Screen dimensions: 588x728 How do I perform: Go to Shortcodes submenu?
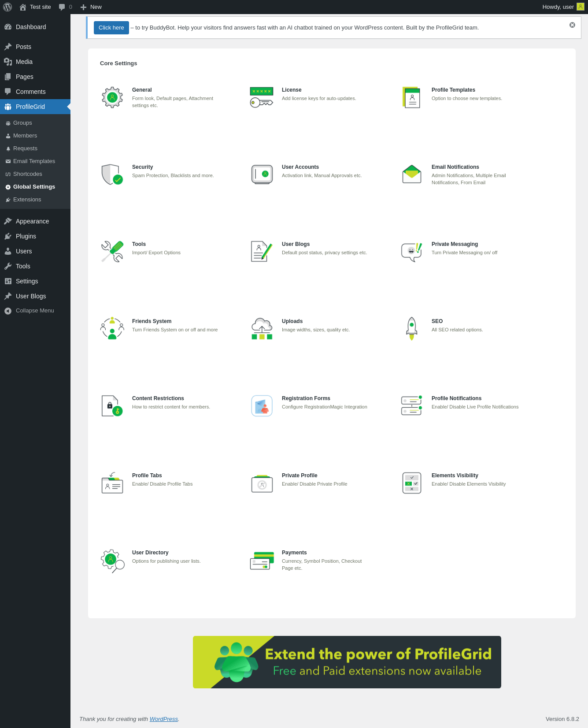click(x=35, y=174)
